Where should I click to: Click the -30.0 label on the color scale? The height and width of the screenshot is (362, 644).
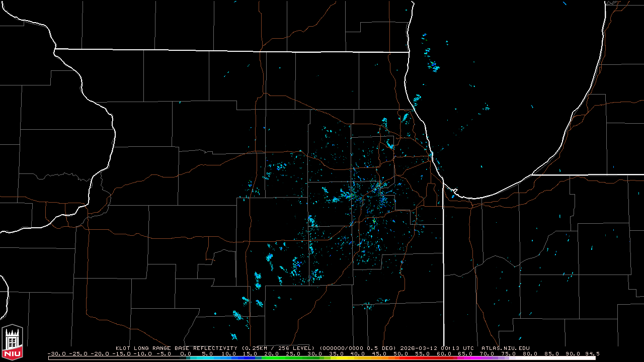point(57,353)
